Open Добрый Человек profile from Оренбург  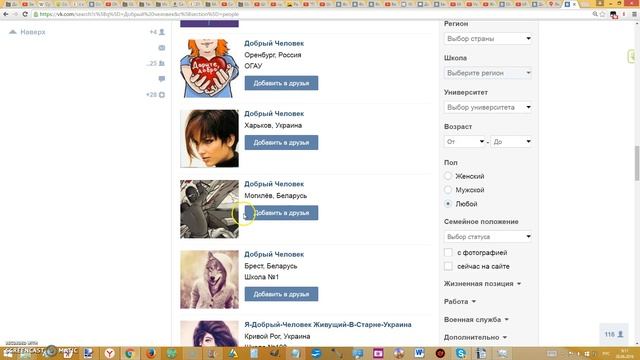tap(274, 43)
